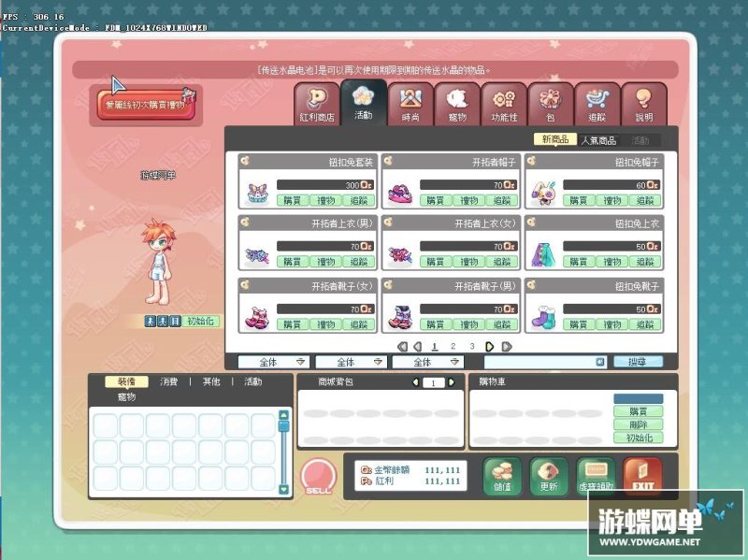This screenshot has height=560, width=748.
Task: Open the 寵物 category tab
Action: pos(457,104)
